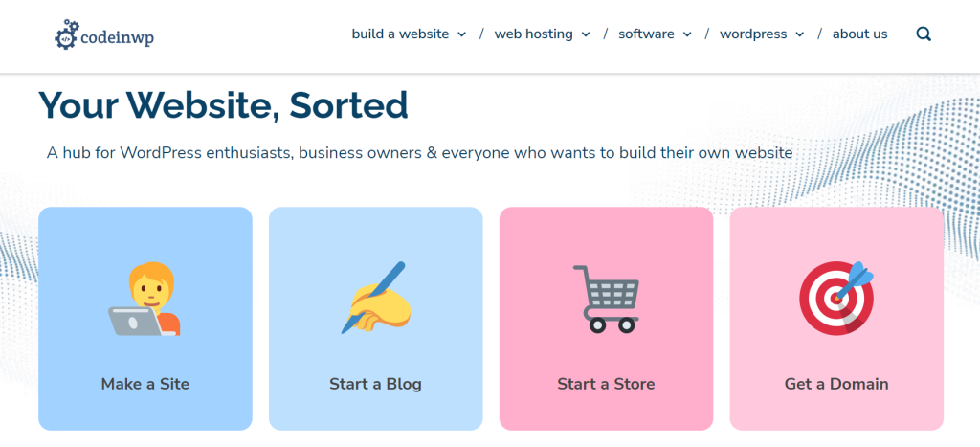Click the shopping cart icon

pyautogui.click(x=606, y=299)
